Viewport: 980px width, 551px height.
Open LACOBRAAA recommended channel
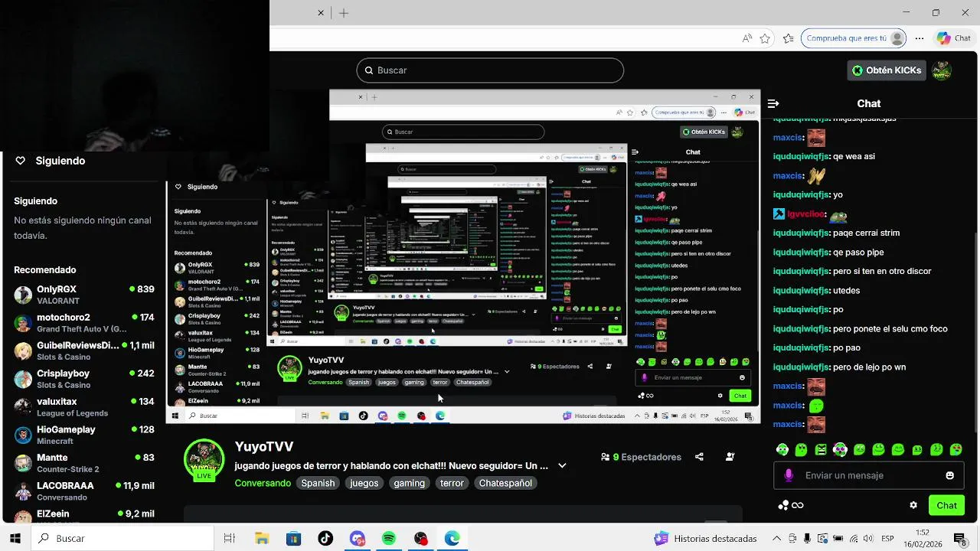tap(84, 491)
